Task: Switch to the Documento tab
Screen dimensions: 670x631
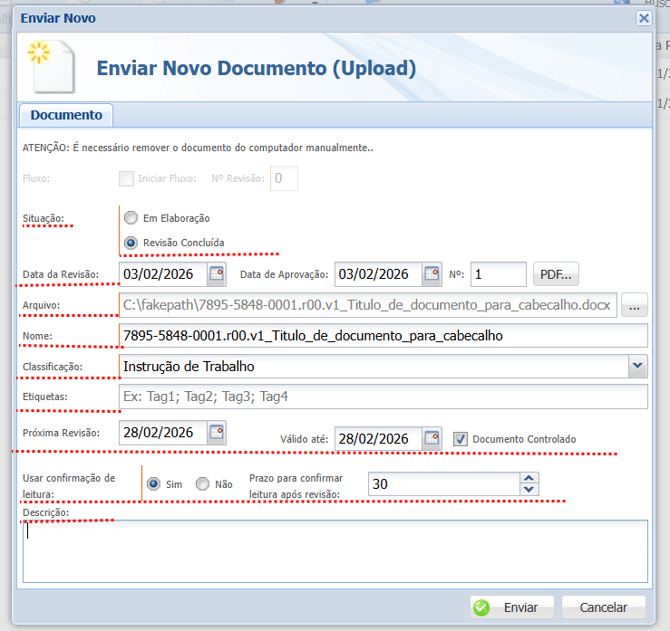Action: 66,115
